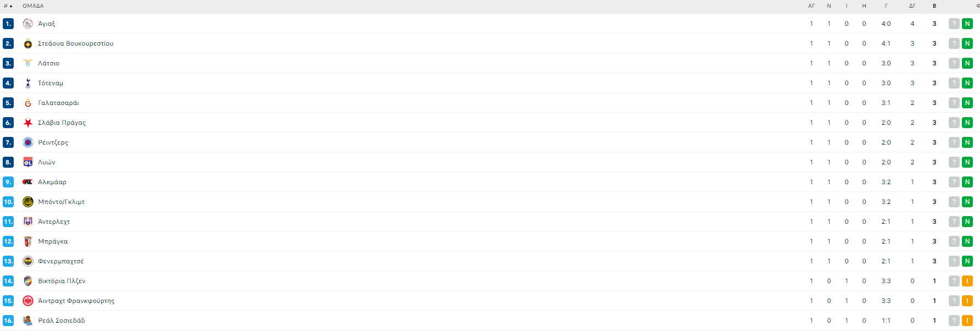The image size is (980, 331).
Task: Click the Tottenham cockerel crest
Action: pos(28,83)
